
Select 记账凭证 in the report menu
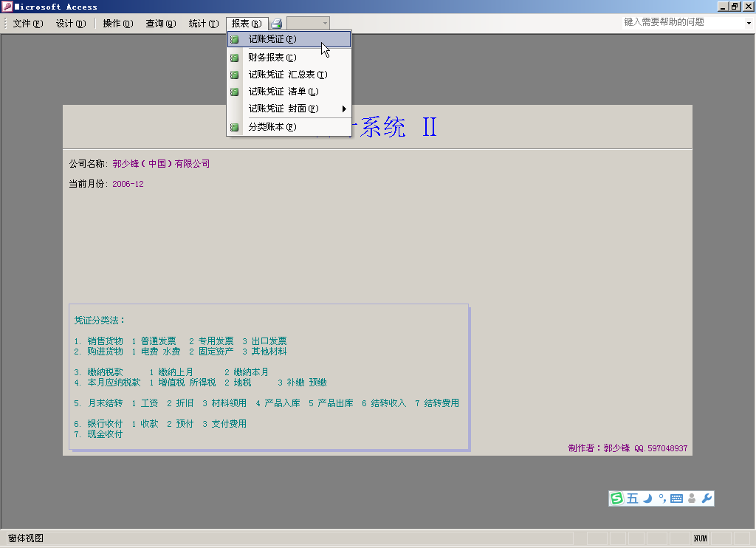272,39
